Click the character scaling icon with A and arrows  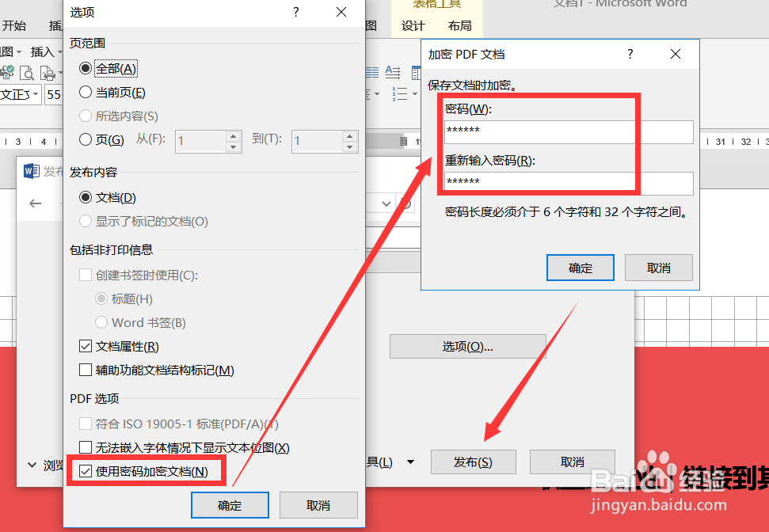[392, 71]
